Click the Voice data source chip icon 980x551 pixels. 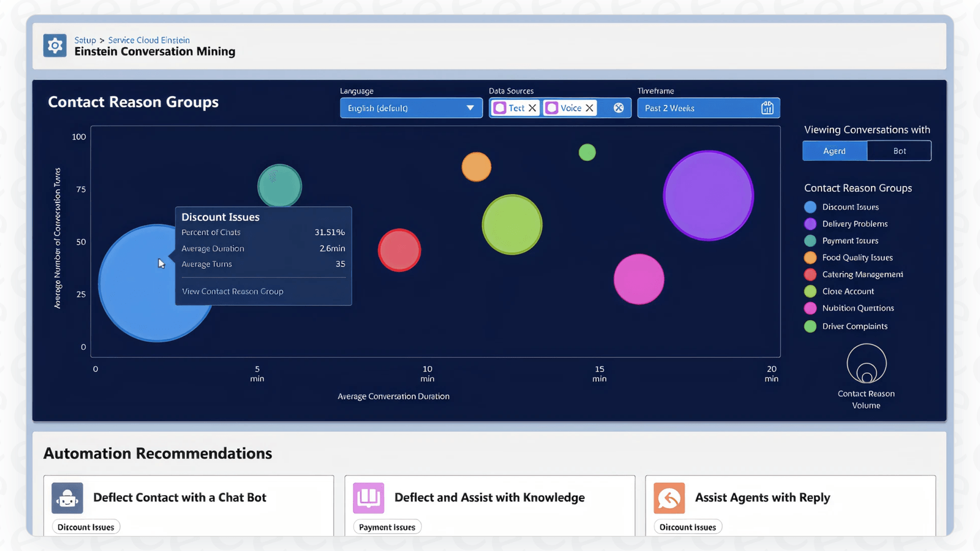tap(552, 108)
